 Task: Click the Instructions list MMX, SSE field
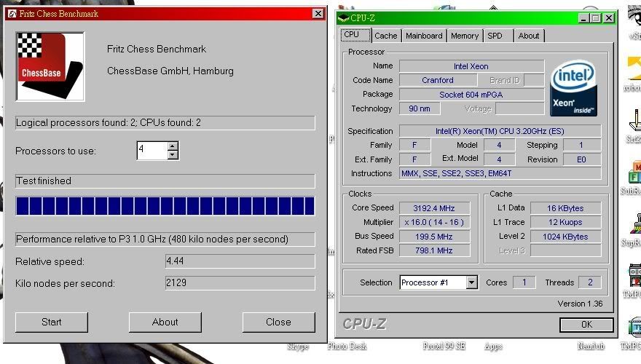(x=500, y=173)
